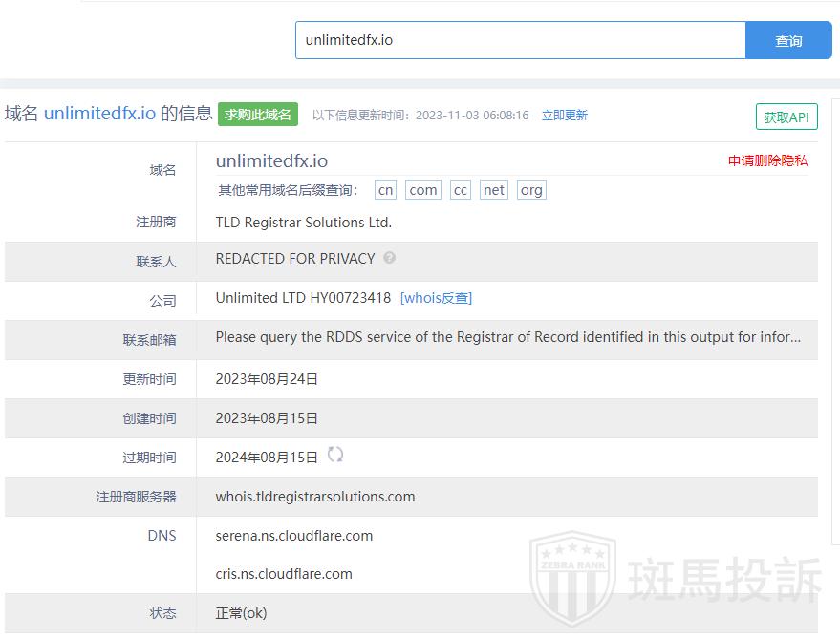
Task: Click the blue DNS label
Action: click(x=162, y=536)
